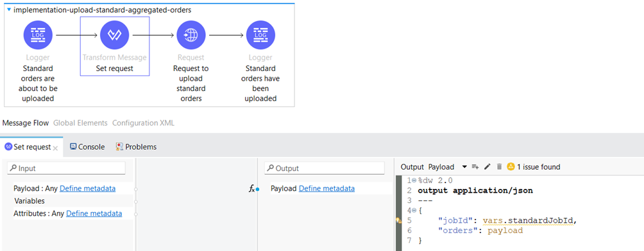Close the Set request tab

(x=56, y=148)
